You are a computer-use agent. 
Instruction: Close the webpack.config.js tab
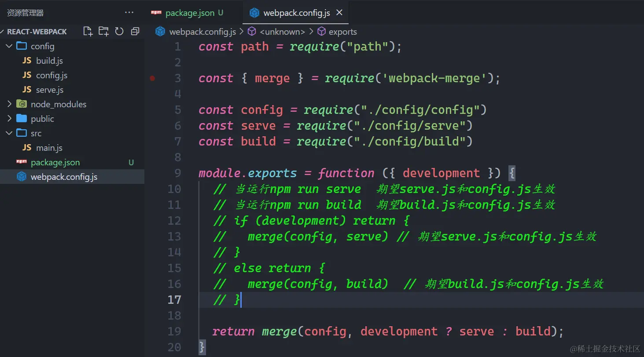pos(339,13)
